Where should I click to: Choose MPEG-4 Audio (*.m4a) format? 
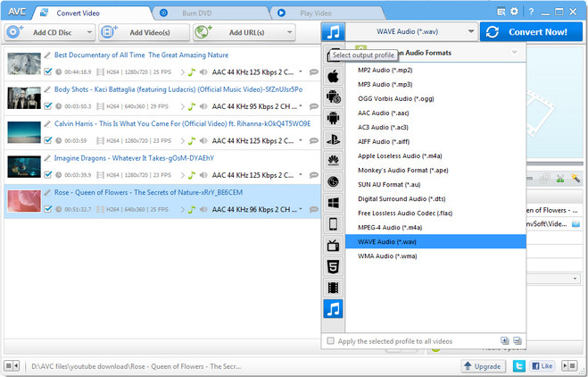435,227
